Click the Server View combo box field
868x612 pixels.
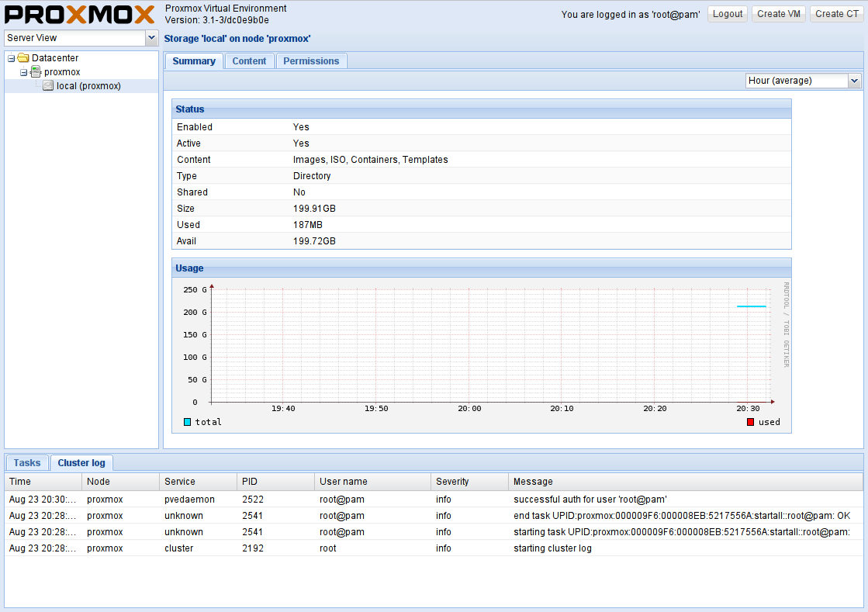click(74, 38)
